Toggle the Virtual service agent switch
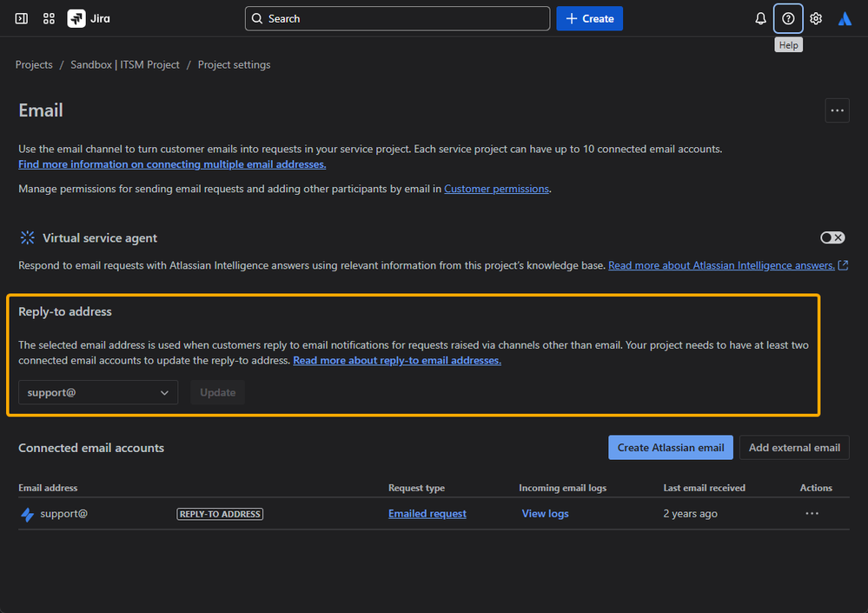 pos(832,237)
